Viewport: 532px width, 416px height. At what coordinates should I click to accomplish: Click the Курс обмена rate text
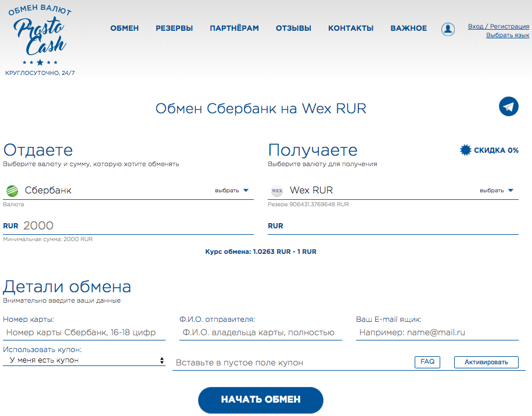[261, 252]
